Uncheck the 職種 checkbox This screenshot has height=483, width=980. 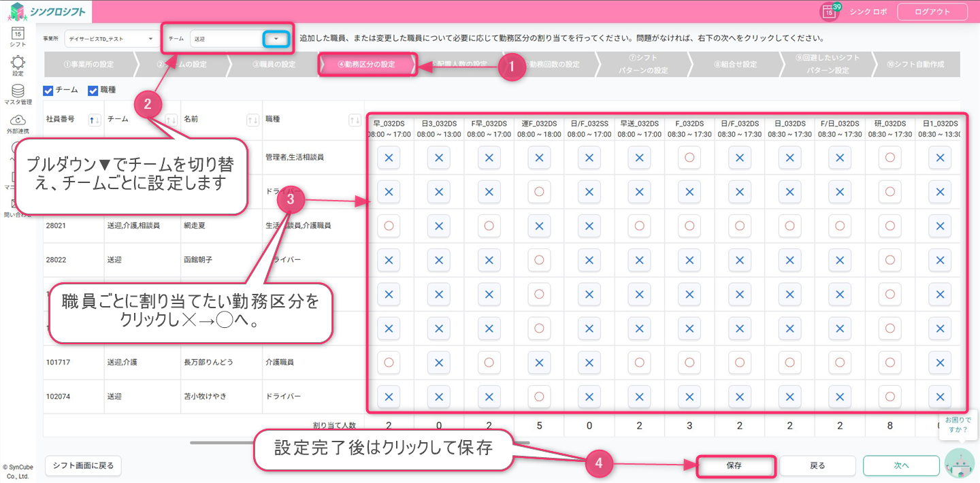tap(93, 90)
